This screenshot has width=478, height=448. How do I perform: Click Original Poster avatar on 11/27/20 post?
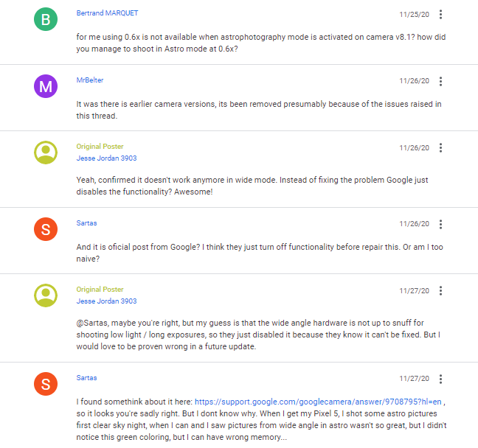pos(46,295)
